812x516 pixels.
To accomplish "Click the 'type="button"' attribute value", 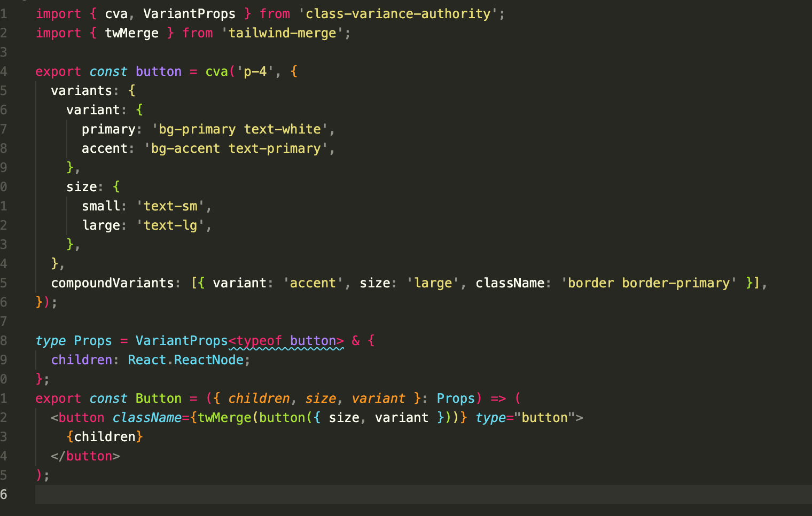I will coord(544,417).
